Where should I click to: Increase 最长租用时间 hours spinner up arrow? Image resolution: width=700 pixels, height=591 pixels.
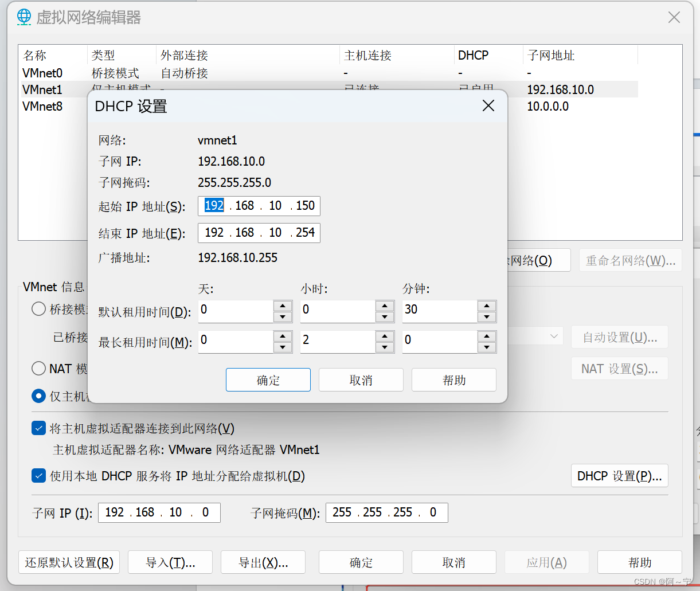(385, 336)
